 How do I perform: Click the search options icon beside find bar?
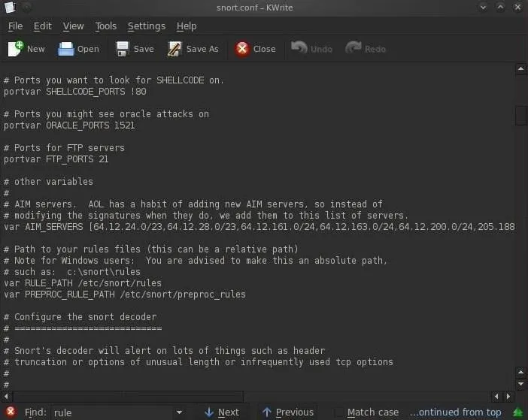[x=517, y=412]
